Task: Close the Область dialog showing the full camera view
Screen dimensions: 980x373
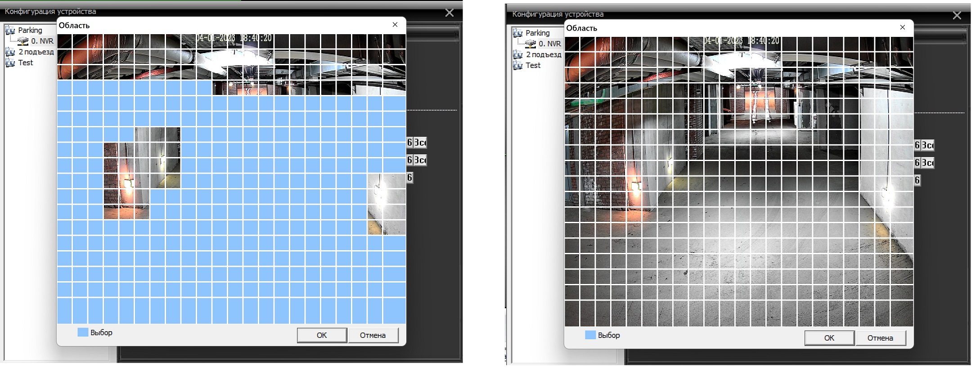Action: tap(903, 27)
